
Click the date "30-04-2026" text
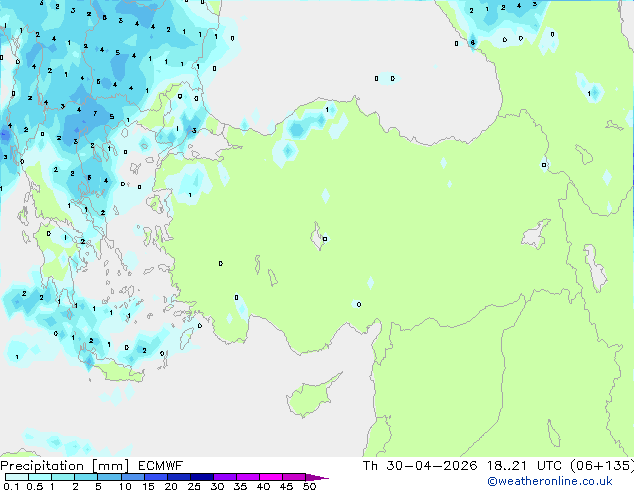tap(431, 466)
